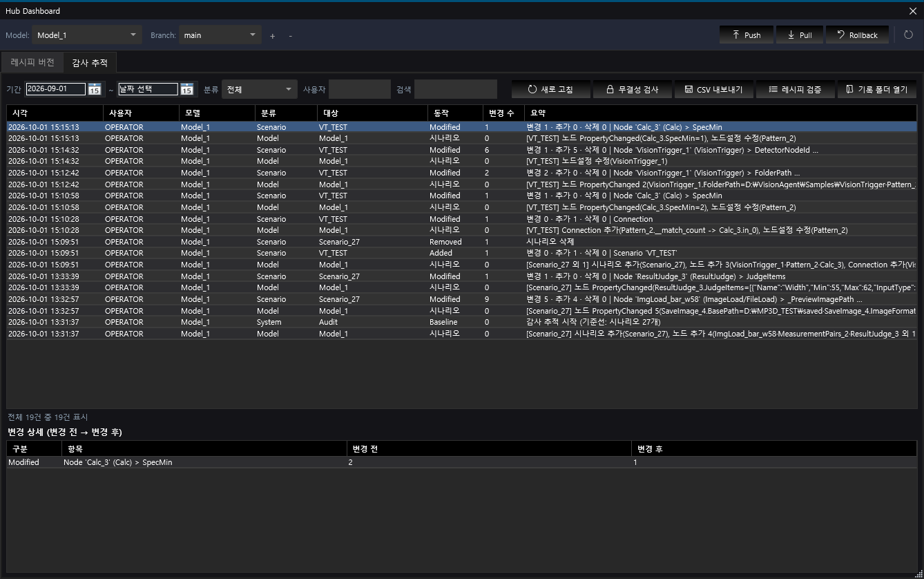Viewport: 924px width, 579px height.
Task: Open the records folder via 기록 폴더 열기
Action: point(877,89)
